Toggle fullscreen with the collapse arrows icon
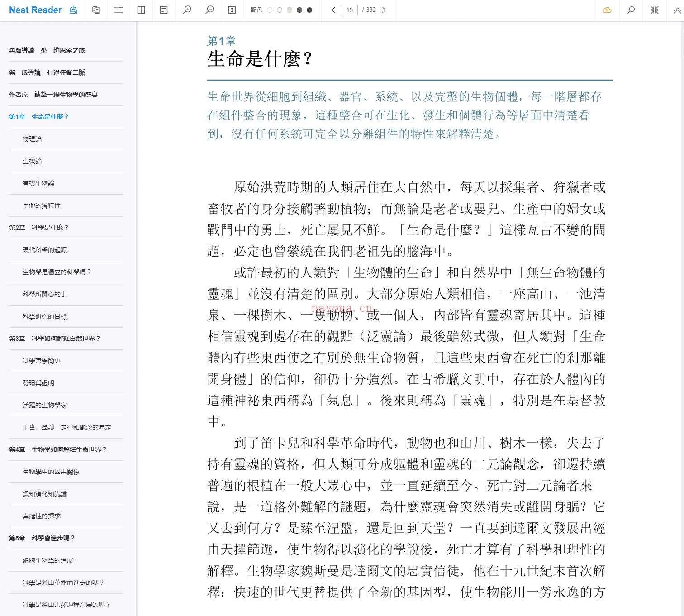This screenshot has height=616, width=684. (655, 10)
